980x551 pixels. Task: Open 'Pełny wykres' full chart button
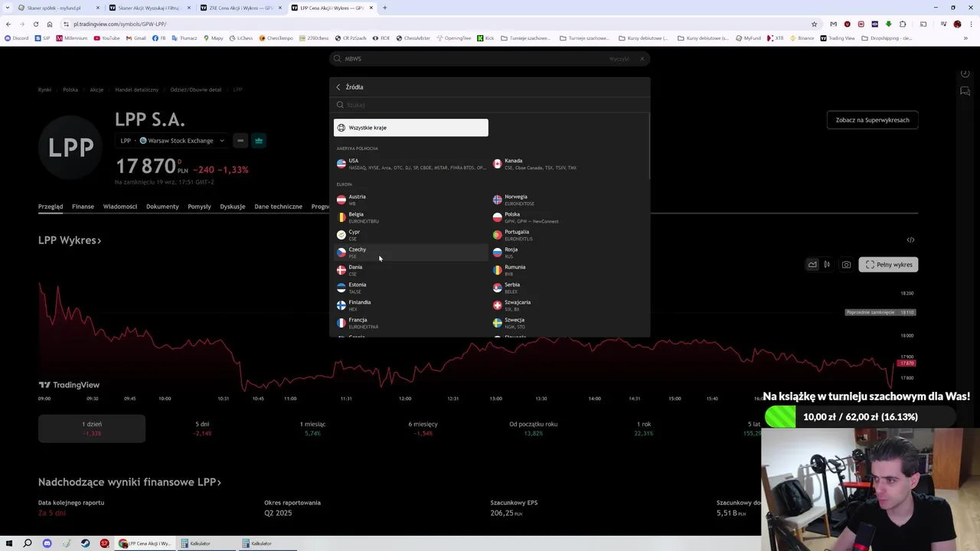[888, 265]
